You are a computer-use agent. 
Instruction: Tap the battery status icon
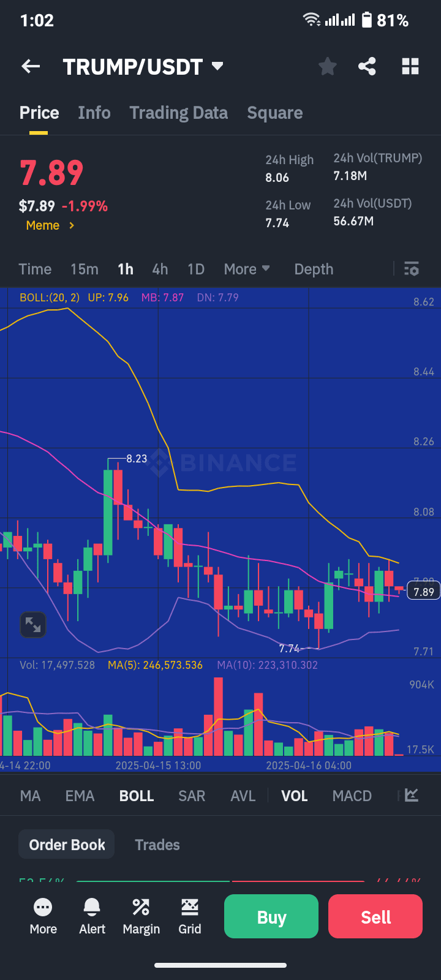(366, 20)
